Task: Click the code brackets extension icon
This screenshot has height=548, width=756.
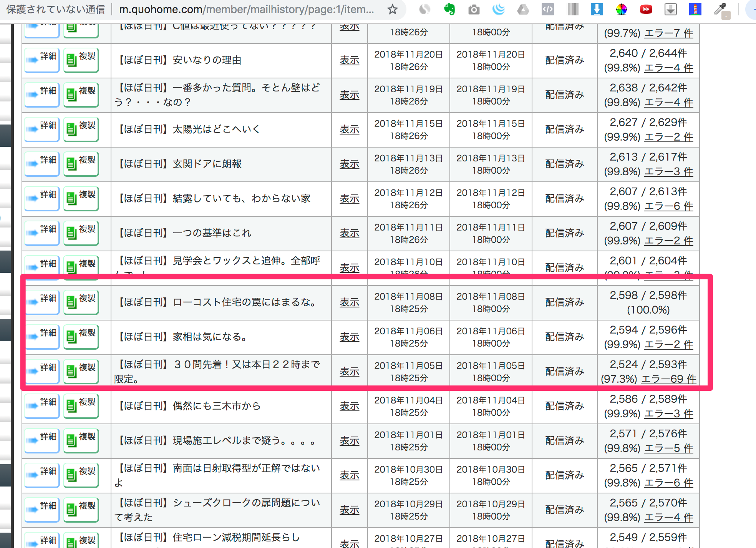Action: pyautogui.click(x=547, y=9)
